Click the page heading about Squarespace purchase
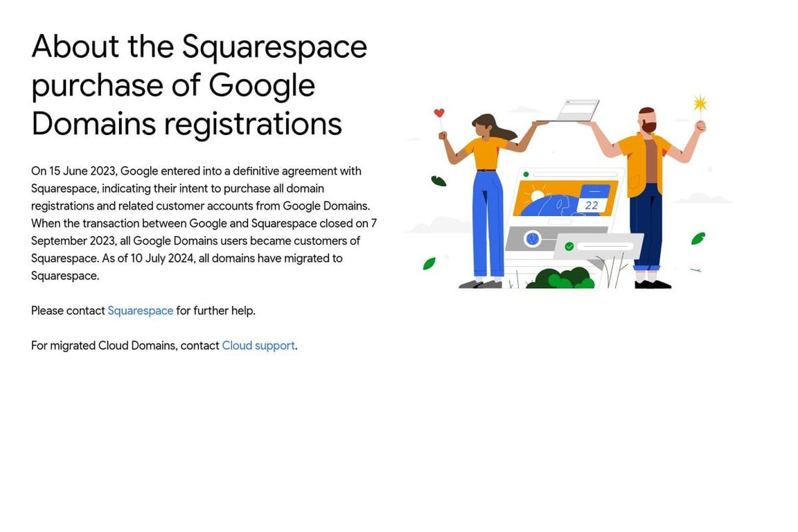The image size is (798, 532). click(199, 85)
